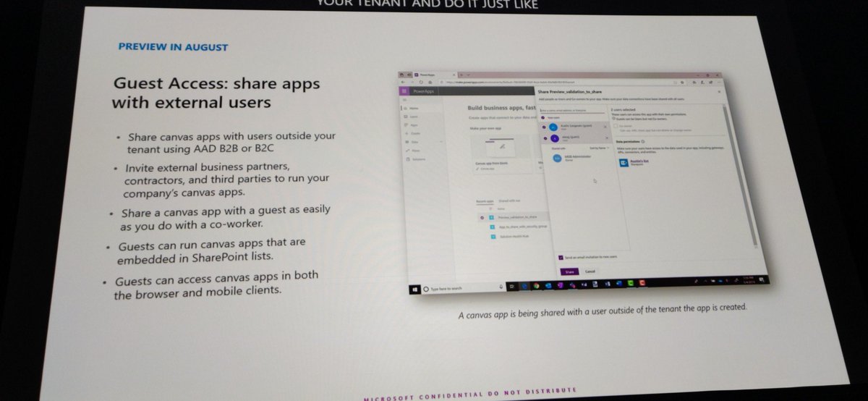The width and height of the screenshot is (868, 401).
Task: Toggle the New users selection circle
Action: [x=543, y=117]
